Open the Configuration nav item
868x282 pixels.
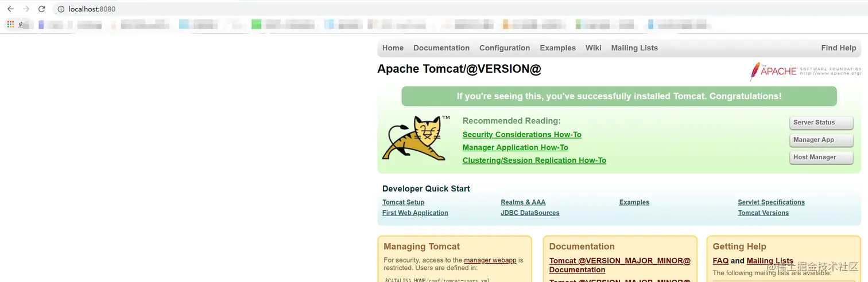click(x=505, y=48)
